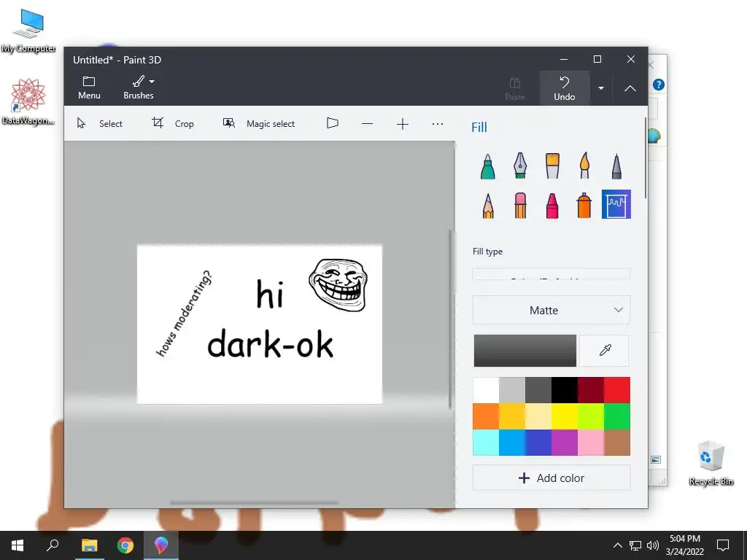The width and height of the screenshot is (747, 560).
Task: Select the Pencil brush
Action: click(x=487, y=205)
